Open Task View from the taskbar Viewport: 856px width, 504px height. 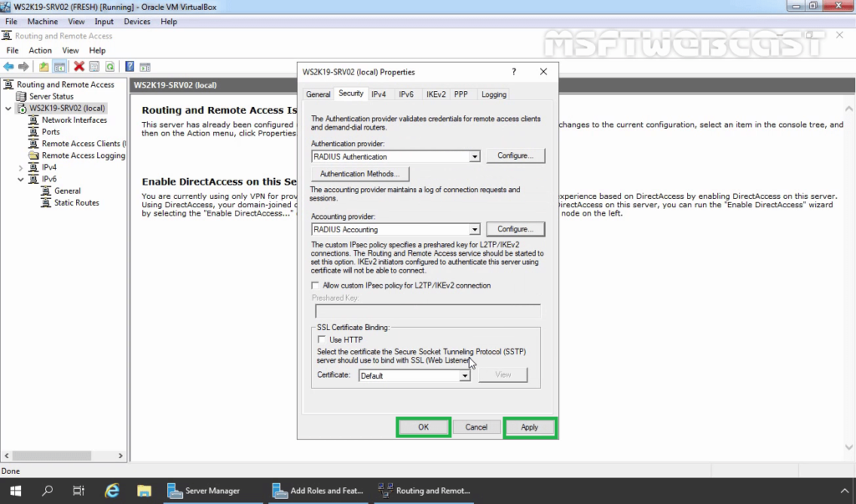[x=79, y=491]
